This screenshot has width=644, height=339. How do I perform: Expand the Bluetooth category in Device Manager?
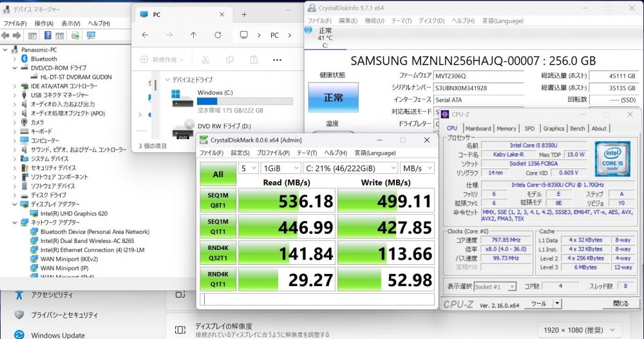tap(15, 59)
